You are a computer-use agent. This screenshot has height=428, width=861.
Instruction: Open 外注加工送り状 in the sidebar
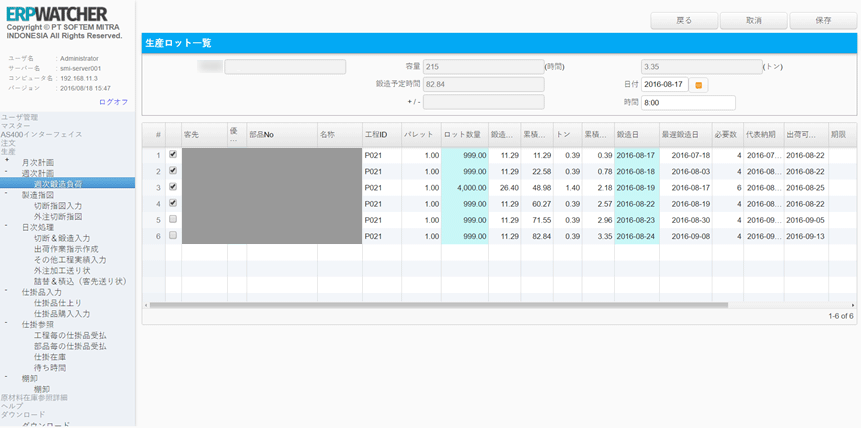[x=62, y=270]
